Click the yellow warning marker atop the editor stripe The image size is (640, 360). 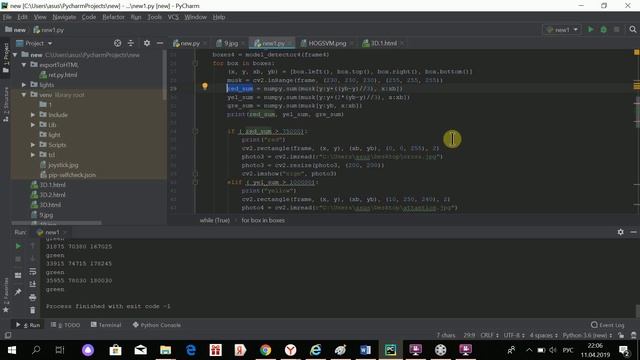click(636, 52)
